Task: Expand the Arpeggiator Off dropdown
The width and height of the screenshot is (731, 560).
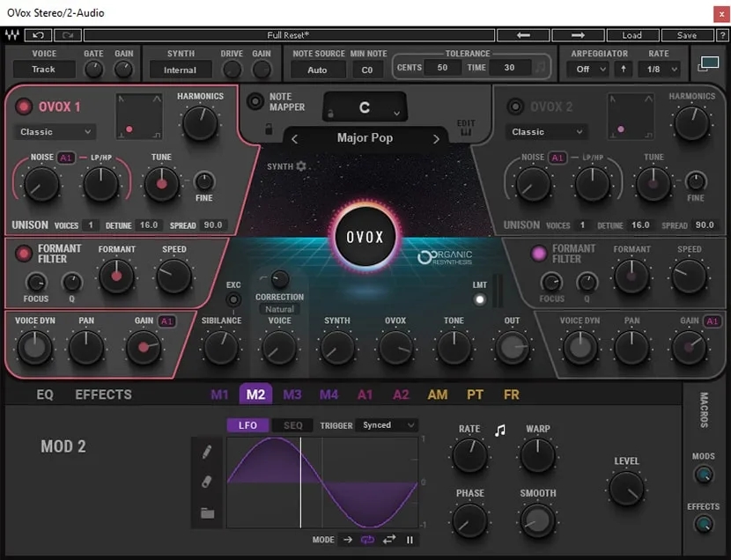Action: pyautogui.click(x=587, y=70)
